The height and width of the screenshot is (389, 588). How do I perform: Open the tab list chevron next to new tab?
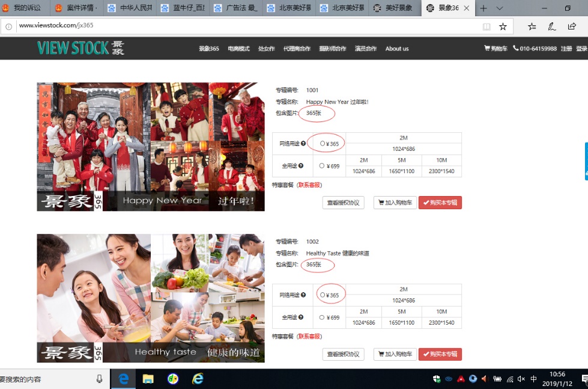[x=500, y=8]
